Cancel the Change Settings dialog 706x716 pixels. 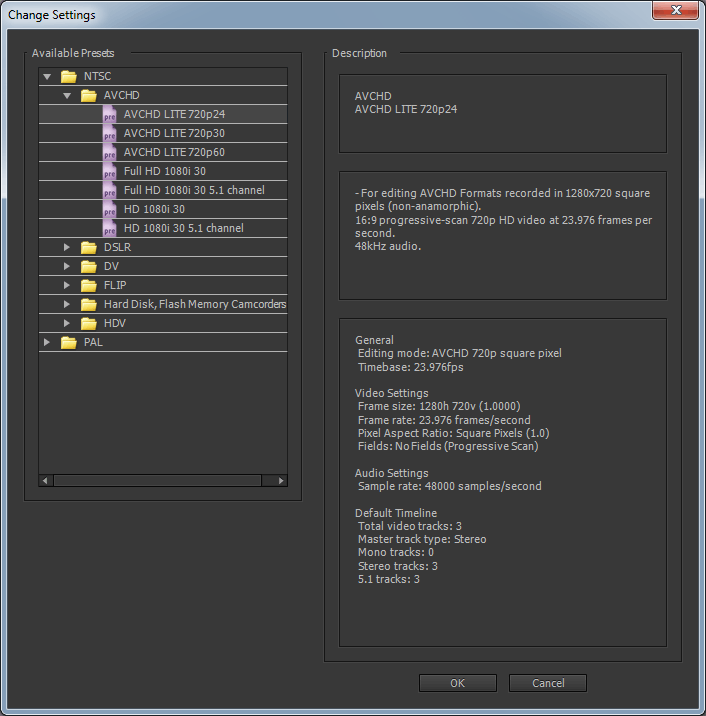(x=548, y=683)
